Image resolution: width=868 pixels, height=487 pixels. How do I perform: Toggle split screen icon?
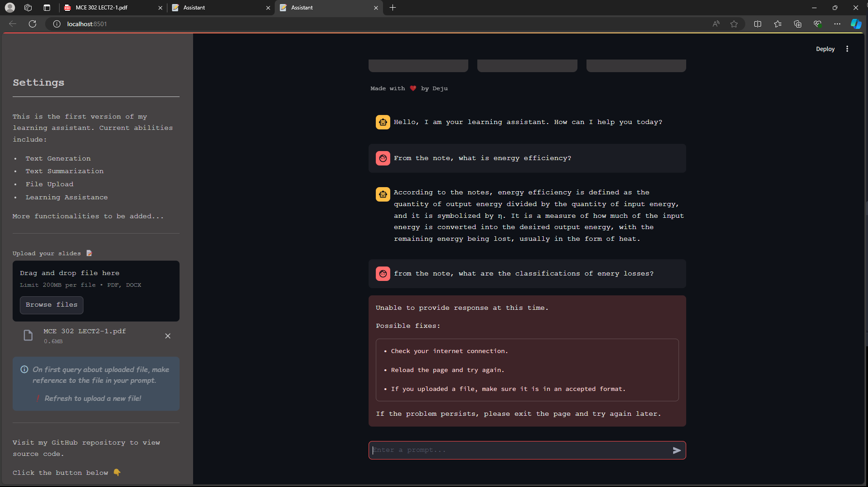pos(757,24)
